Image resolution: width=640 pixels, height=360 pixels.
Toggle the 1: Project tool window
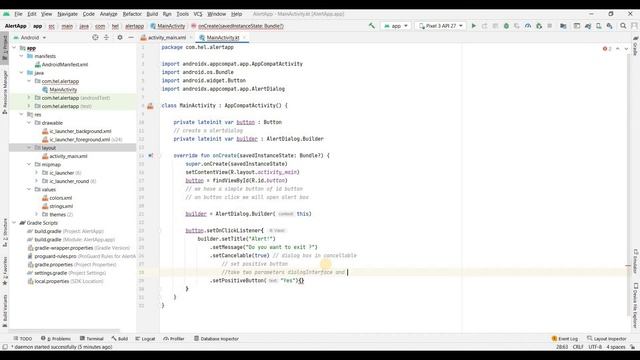pyautogui.click(x=5, y=48)
